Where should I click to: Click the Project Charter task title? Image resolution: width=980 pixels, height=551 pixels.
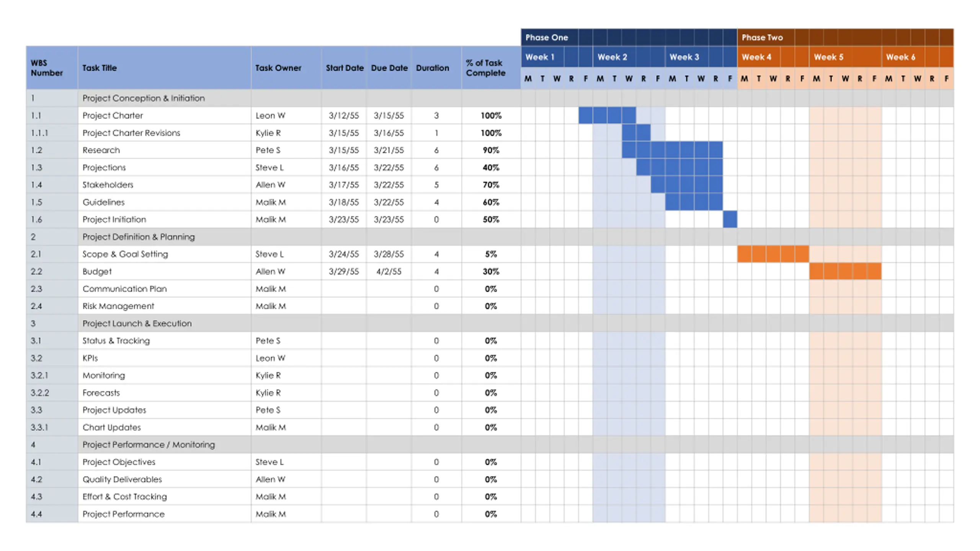[113, 116]
